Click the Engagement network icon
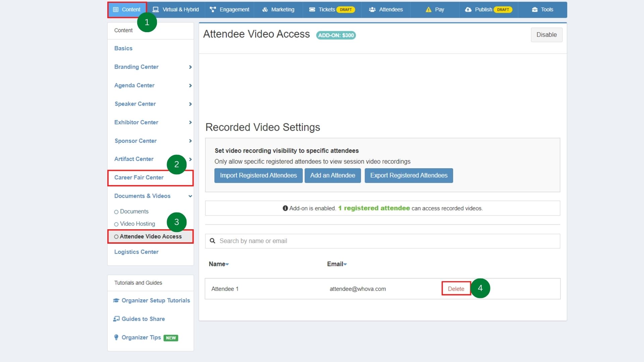This screenshot has width=644, height=362. pos(213,9)
